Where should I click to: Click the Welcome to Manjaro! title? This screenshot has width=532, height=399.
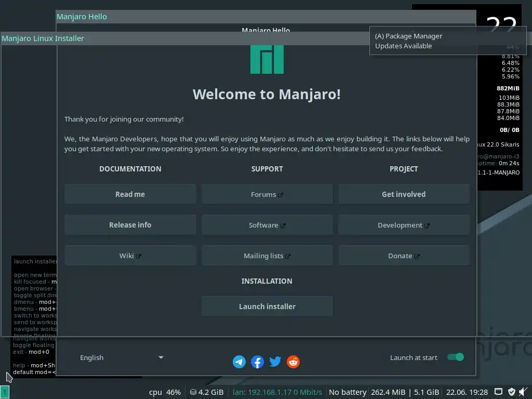coord(267,95)
